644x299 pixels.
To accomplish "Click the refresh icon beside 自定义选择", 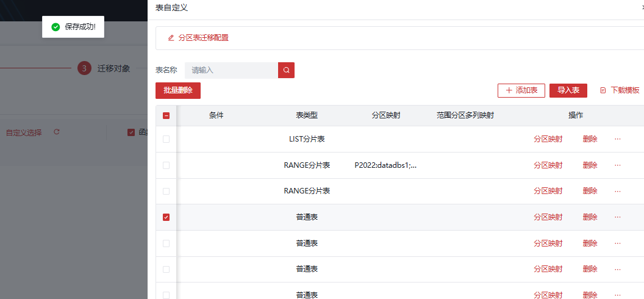I will click(57, 132).
